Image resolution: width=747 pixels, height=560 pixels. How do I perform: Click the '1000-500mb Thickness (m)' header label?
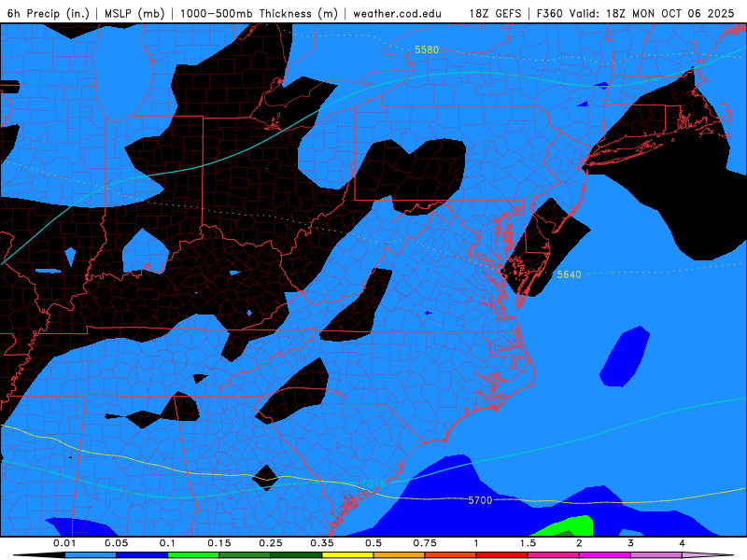tap(259, 13)
